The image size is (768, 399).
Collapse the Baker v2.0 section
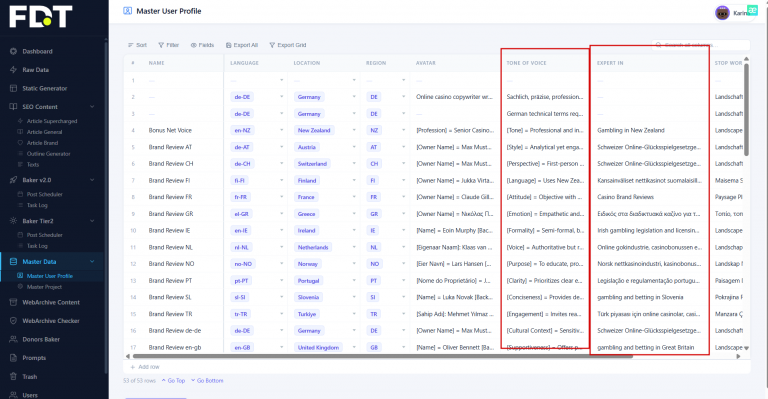(x=92, y=180)
